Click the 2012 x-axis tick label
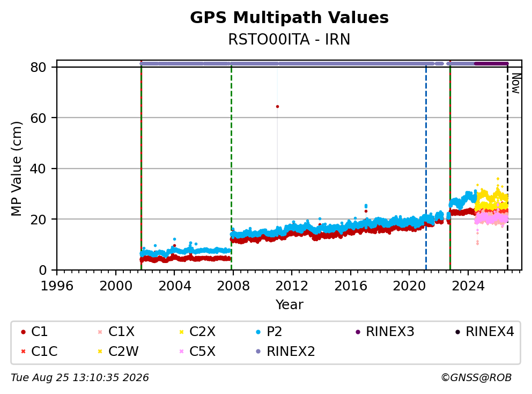The height and width of the screenshot is (394, 532). (292, 286)
